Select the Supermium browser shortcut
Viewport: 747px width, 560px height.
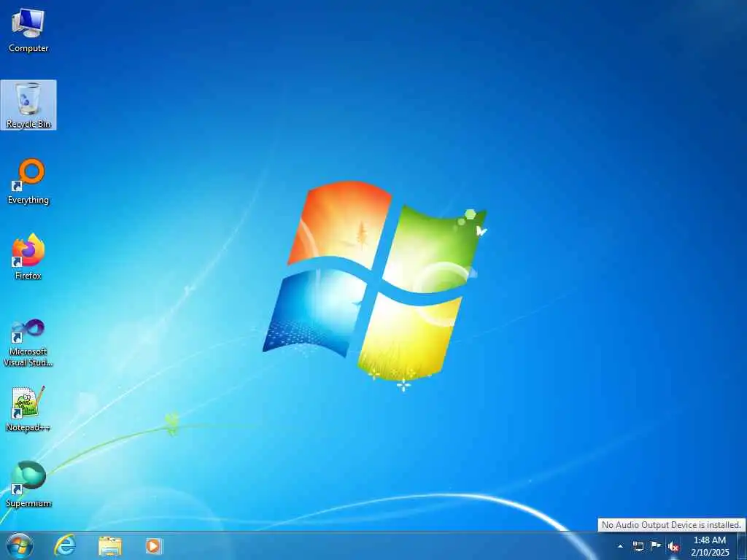coord(28,484)
